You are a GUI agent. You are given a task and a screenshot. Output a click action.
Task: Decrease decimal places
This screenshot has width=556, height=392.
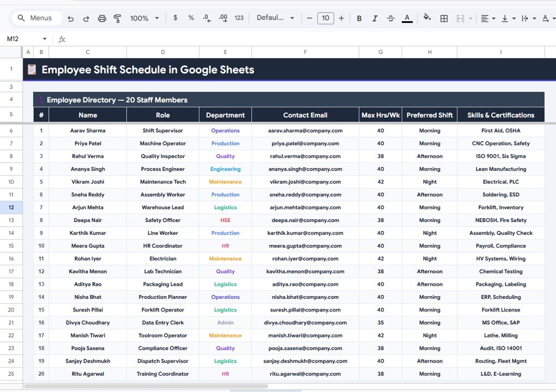click(206, 18)
